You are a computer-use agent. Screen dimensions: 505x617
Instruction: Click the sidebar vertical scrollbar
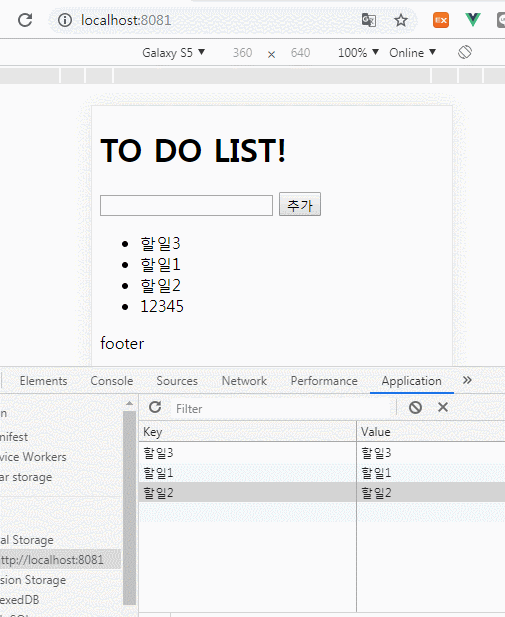pos(129,508)
